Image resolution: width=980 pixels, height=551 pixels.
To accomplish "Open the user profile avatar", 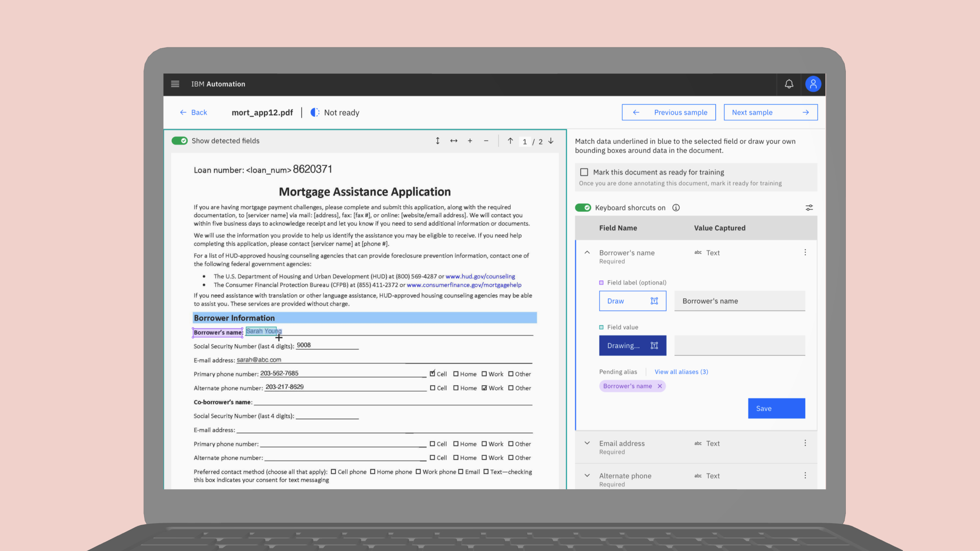I will [x=813, y=84].
